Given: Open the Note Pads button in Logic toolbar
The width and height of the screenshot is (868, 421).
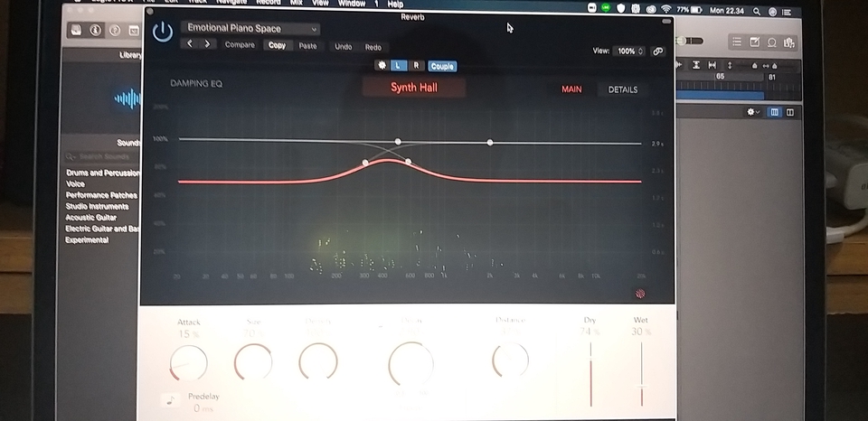Looking at the screenshot, I should pos(754,42).
